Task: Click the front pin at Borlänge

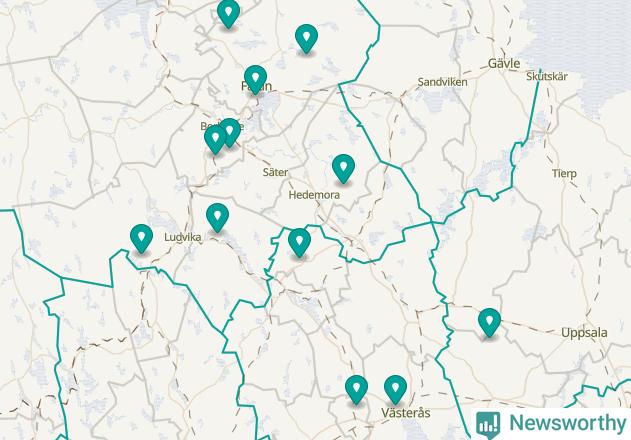Action: pos(215,139)
